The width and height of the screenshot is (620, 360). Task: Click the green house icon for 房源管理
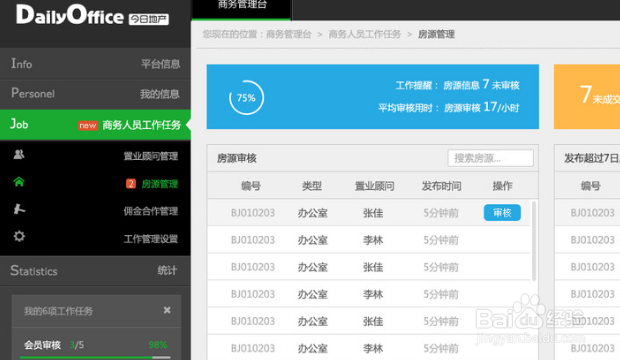(19, 182)
